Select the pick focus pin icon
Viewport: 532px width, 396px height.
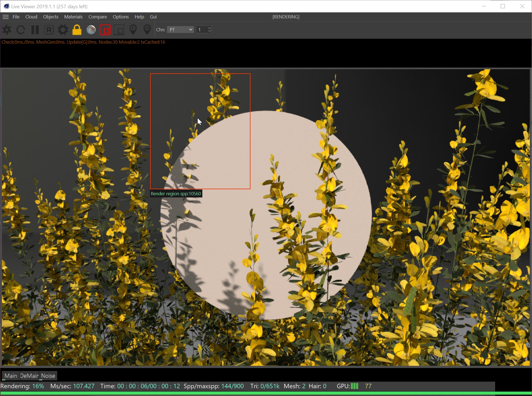coord(133,30)
